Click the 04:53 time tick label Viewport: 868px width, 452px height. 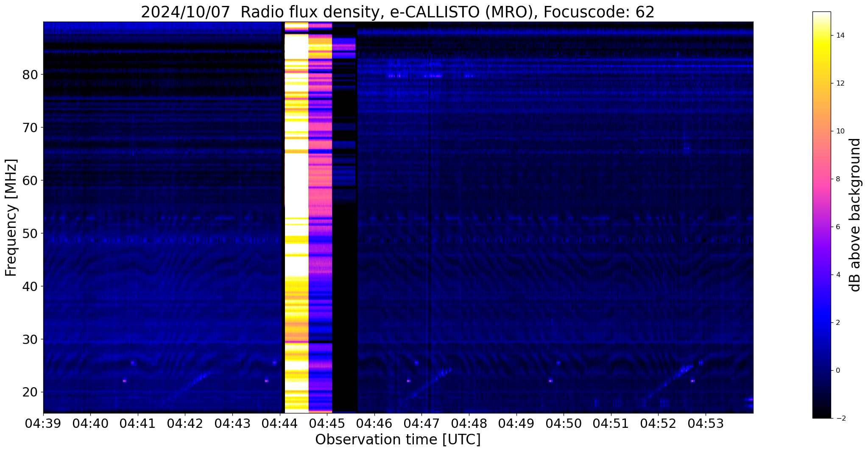[706, 423]
